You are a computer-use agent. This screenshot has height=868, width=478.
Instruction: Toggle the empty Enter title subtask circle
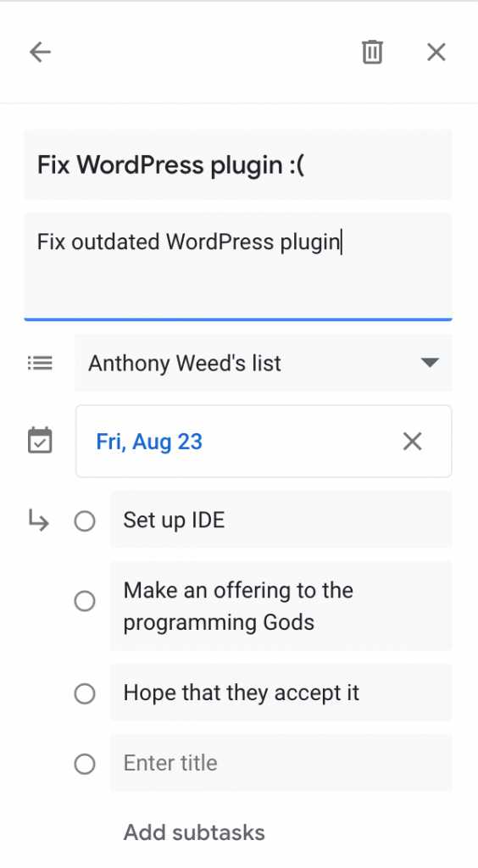click(x=85, y=764)
